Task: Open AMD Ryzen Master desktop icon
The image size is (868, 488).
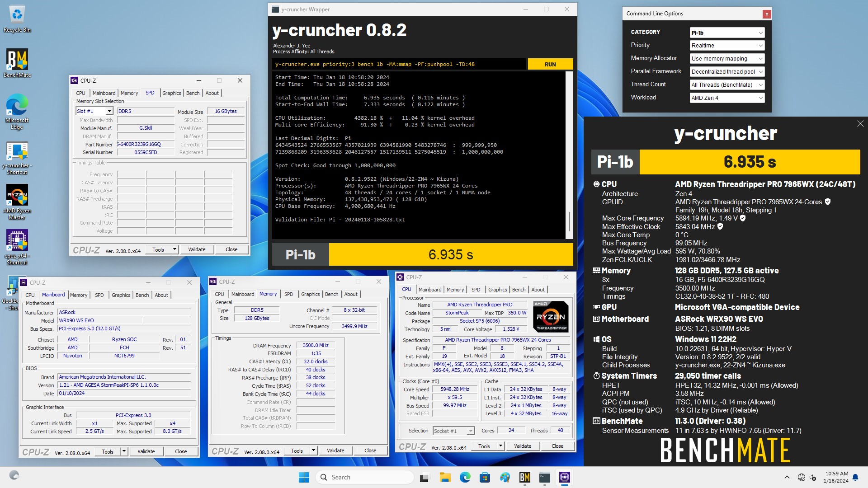Action: point(17,202)
